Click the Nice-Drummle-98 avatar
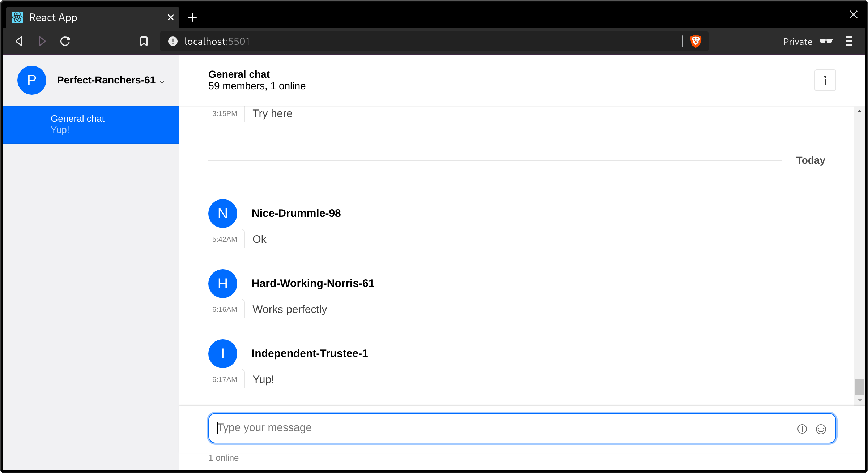 click(223, 214)
